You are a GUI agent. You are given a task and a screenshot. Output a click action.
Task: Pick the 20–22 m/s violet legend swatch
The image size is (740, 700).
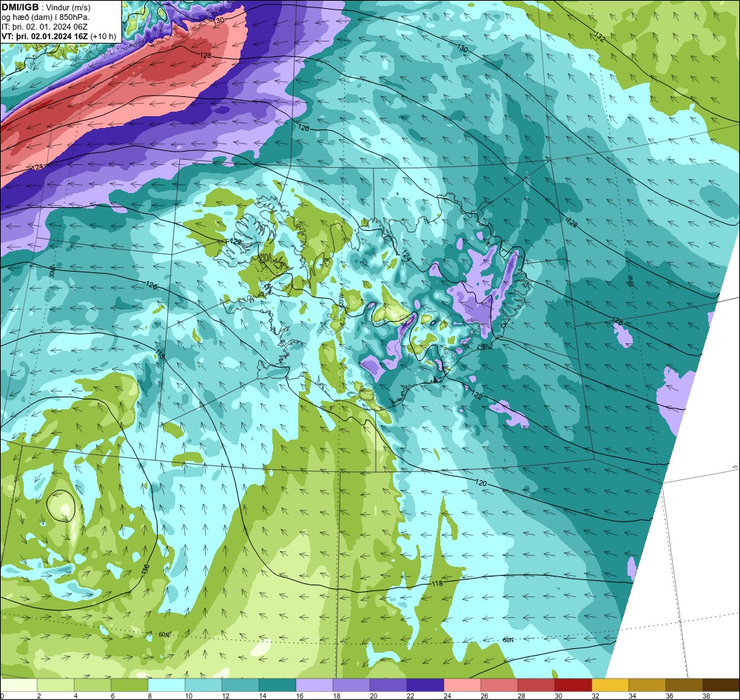[x=388, y=685]
